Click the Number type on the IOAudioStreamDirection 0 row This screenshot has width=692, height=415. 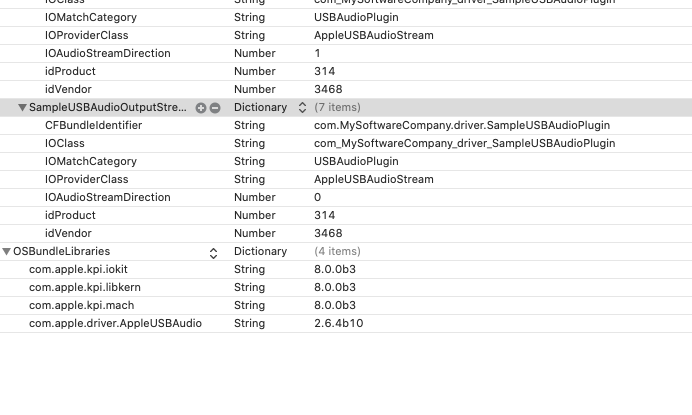[x=255, y=197]
